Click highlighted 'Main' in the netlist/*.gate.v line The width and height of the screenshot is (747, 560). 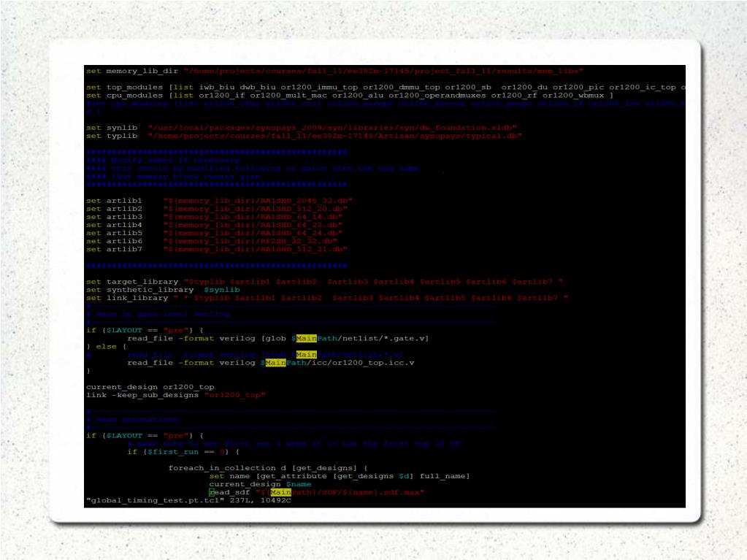307,338
